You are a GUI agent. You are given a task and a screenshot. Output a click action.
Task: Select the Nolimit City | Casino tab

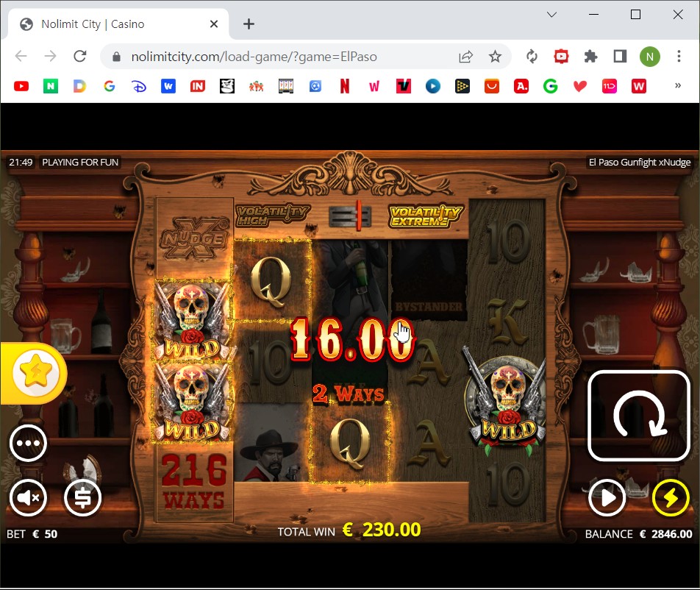[x=118, y=24]
